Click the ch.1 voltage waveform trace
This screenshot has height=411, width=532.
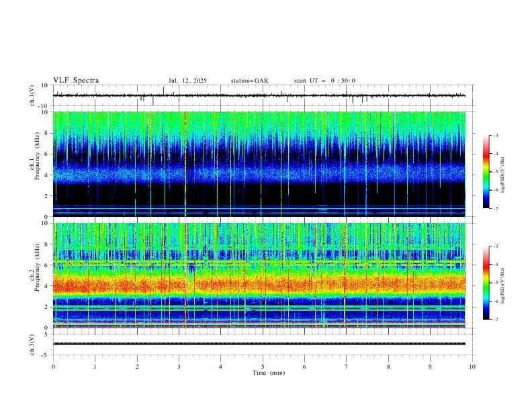[x=259, y=95]
